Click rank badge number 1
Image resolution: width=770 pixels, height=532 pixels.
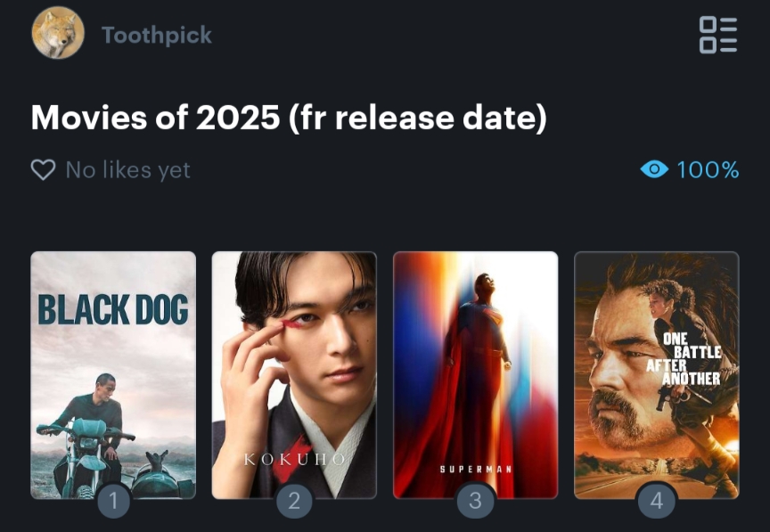point(113,501)
